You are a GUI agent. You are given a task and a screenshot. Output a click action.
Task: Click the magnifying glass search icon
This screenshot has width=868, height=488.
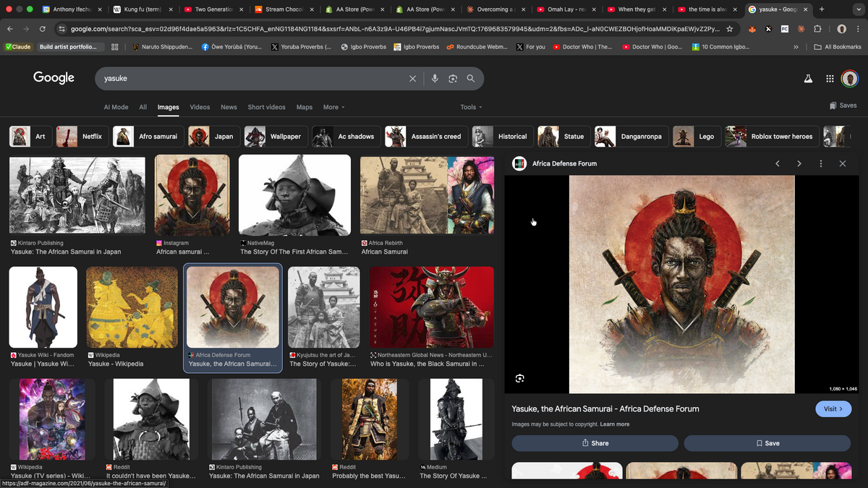coord(471,78)
